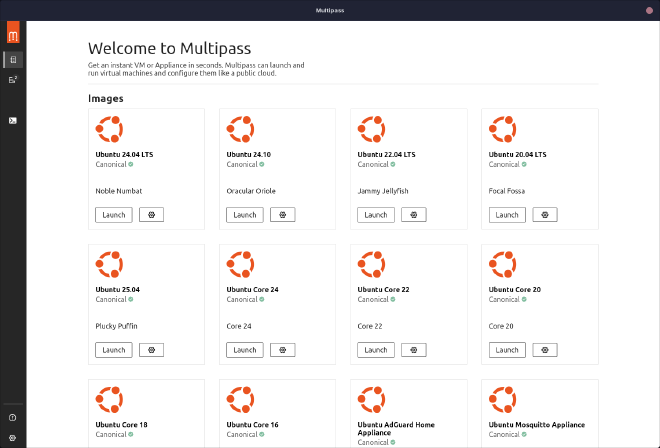Click the Ubuntu logo on the 20.04 LTS card
This screenshot has width=660, height=448.
[503, 129]
